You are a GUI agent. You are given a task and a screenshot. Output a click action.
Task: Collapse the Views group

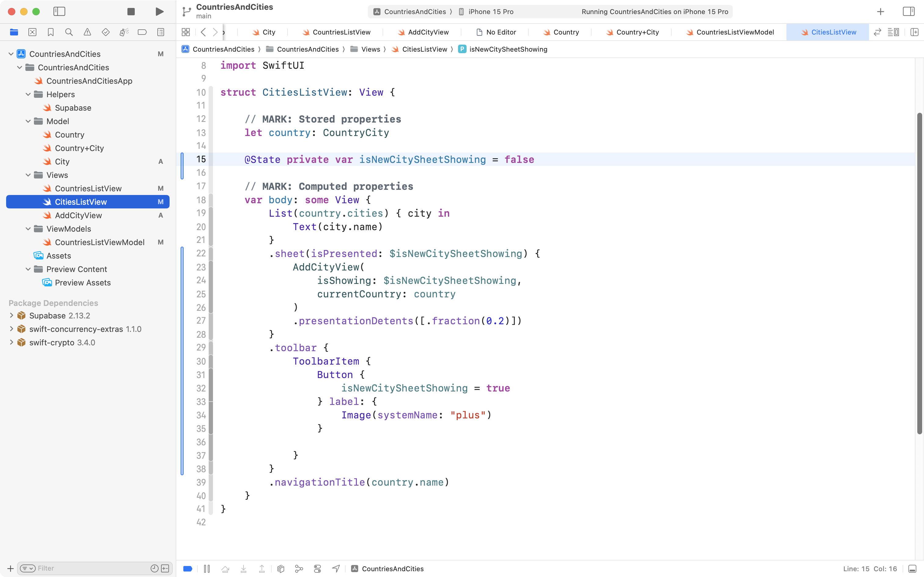click(x=28, y=175)
